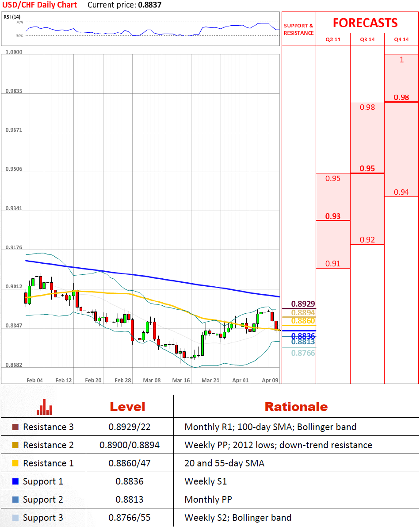This screenshot has width=420, height=527.
Task: Click the Level column header
Action: tap(128, 407)
